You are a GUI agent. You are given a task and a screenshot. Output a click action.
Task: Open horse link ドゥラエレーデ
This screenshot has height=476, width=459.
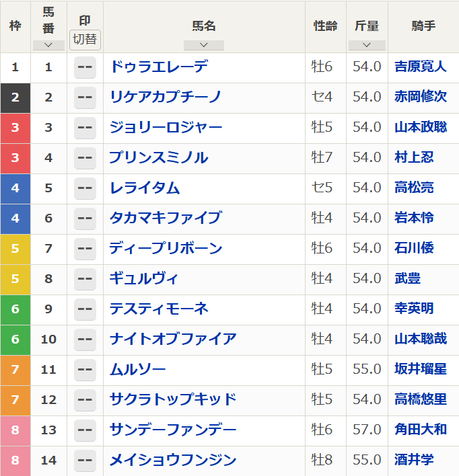160,67
